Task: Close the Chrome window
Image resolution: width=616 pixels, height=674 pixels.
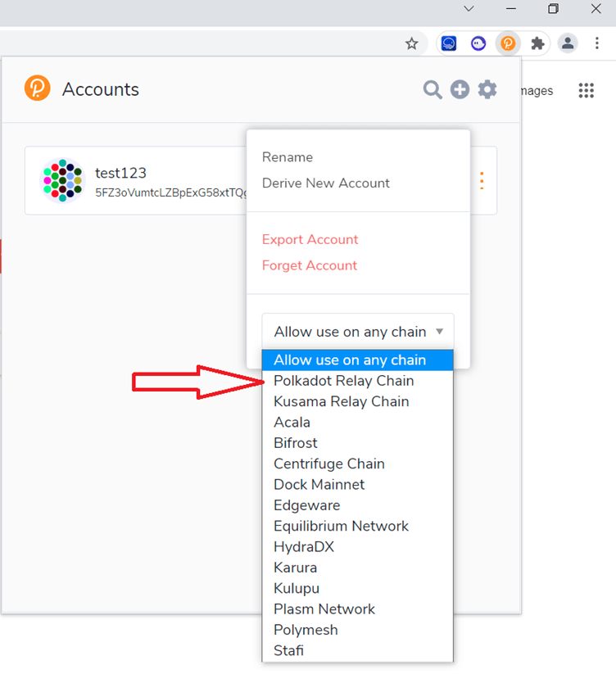Action: [x=596, y=8]
